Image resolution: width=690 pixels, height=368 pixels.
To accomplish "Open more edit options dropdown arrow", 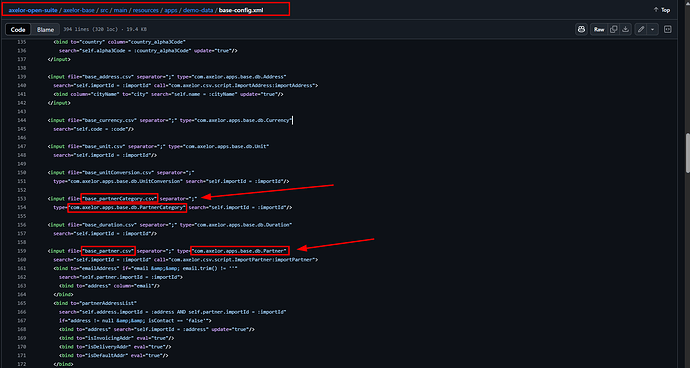I will 652,29.
